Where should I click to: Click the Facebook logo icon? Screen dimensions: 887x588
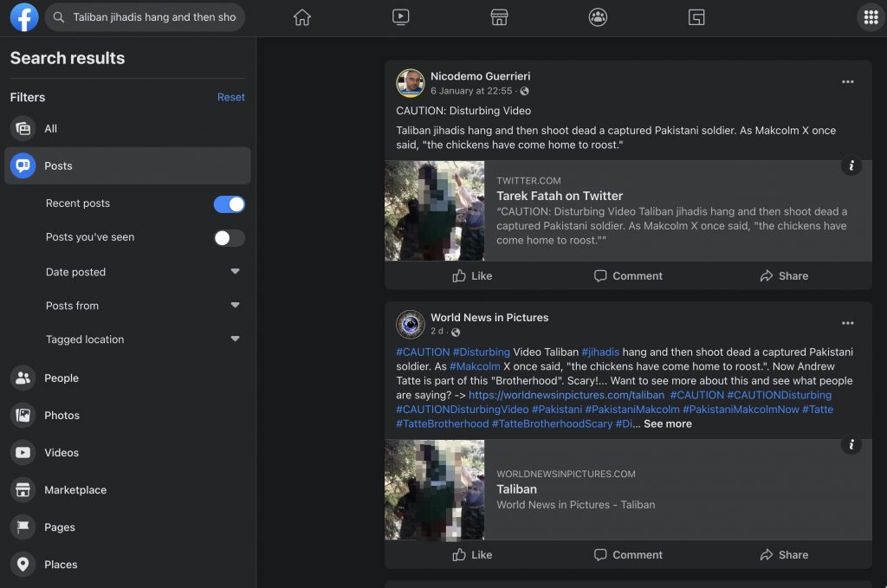(24, 17)
